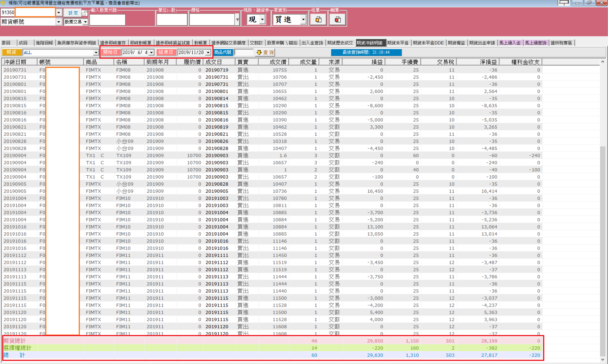Open the 期貨未平倉DDE tab
The image size is (608, 364).
[428, 43]
